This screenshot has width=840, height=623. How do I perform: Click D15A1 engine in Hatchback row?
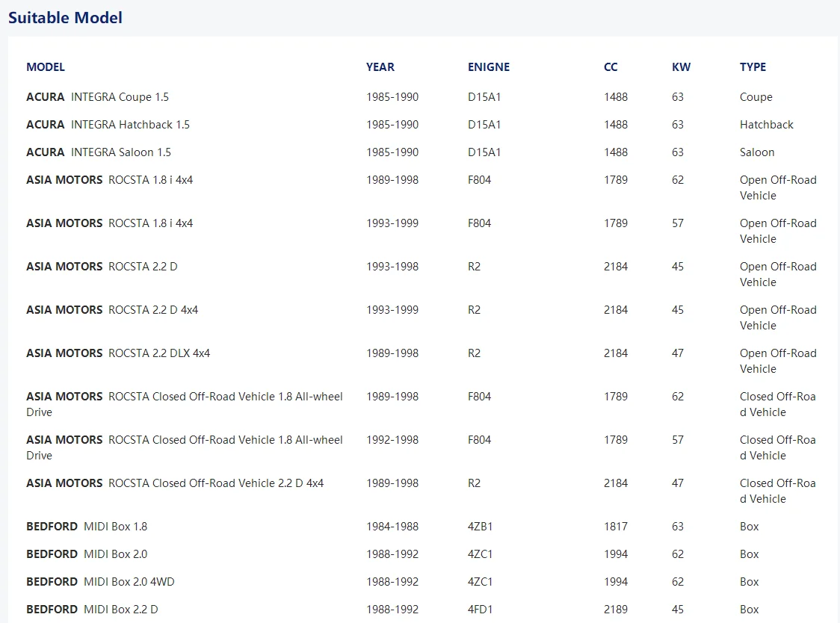484,125
